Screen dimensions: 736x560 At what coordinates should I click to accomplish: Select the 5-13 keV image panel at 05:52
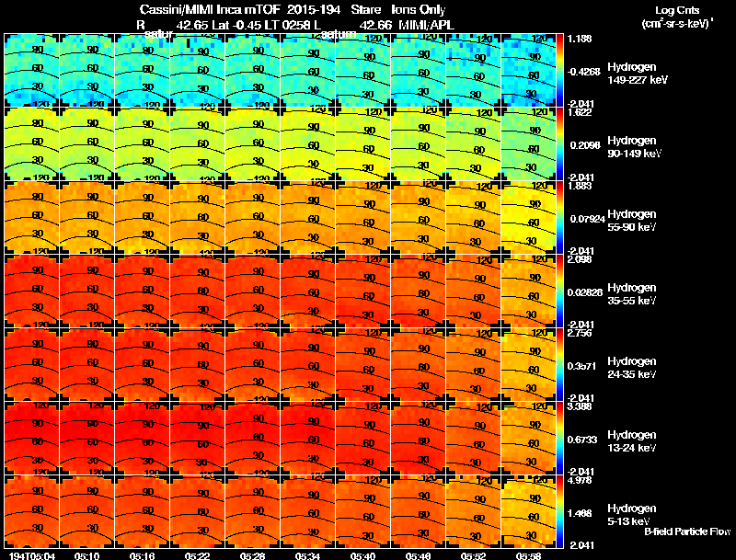pos(473,512)
